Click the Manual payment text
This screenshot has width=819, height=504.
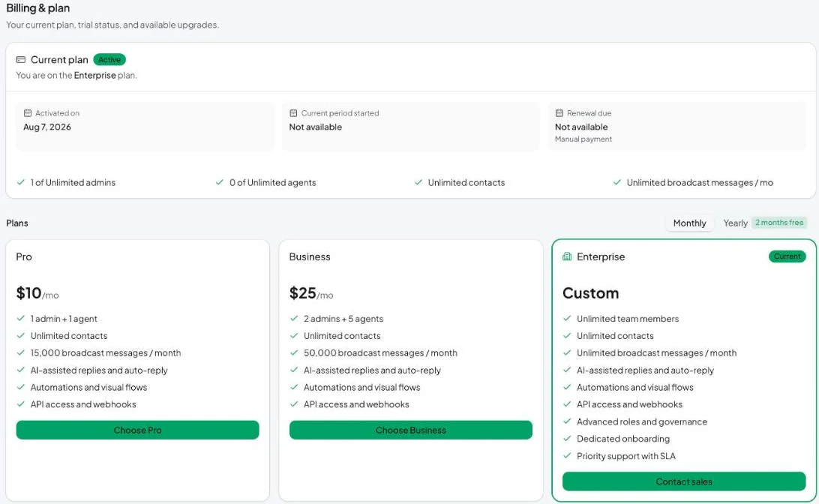(x=583, y=139)
